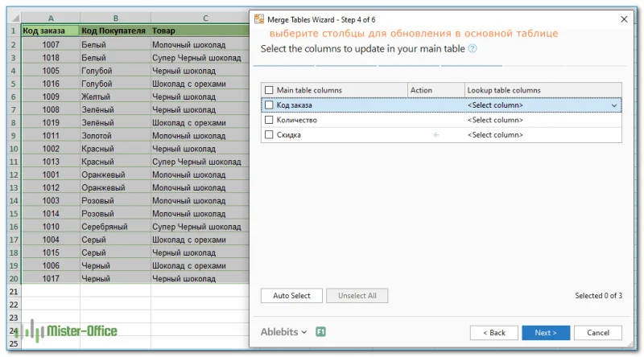Expand Select column list for Скидка
This screenshot has width=644, height=357.
pos(542,135)
